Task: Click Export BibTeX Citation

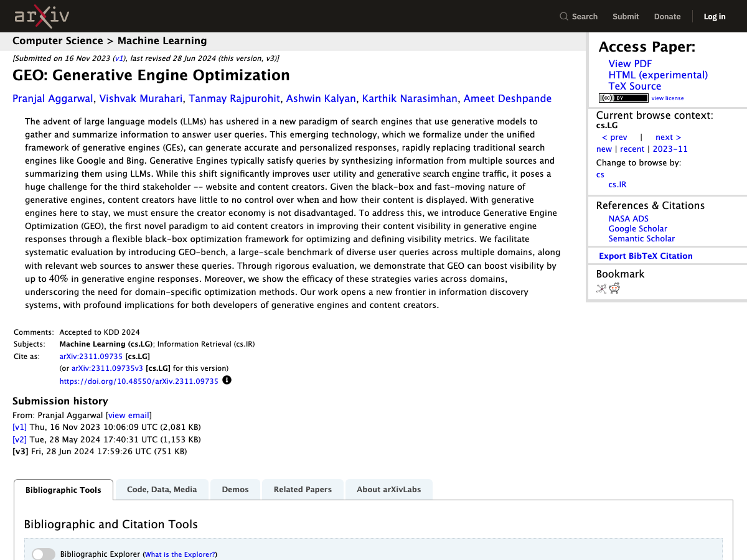Action: tap(646, 256)
